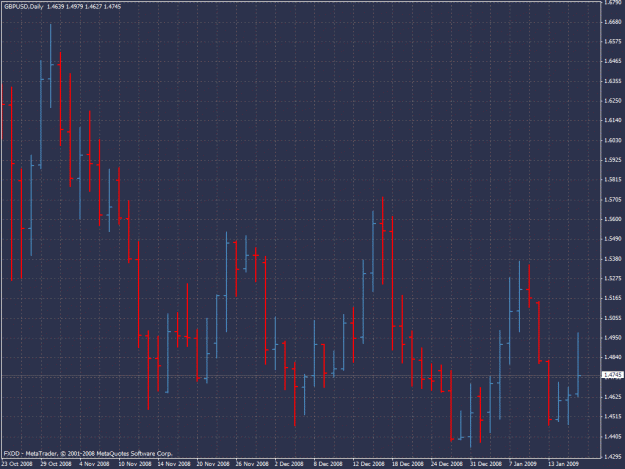The height and width of the screenshot is (469, 625).
Task: Click the 10 Nov 2008 date label
Action: point(135,464)
